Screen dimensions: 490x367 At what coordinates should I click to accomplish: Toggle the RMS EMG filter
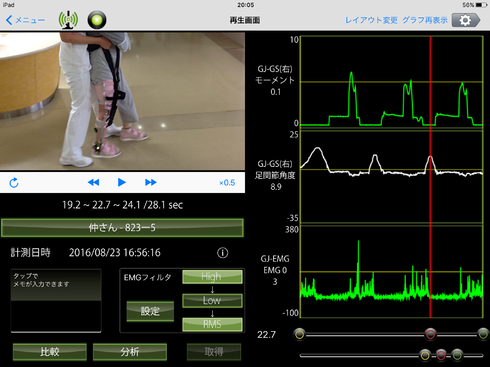pos(212,324)
